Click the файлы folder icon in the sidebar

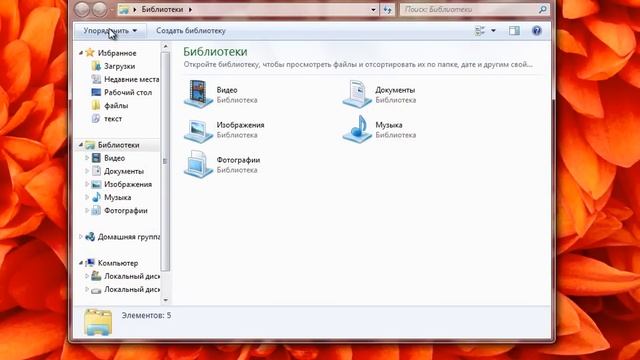point(96,105)
